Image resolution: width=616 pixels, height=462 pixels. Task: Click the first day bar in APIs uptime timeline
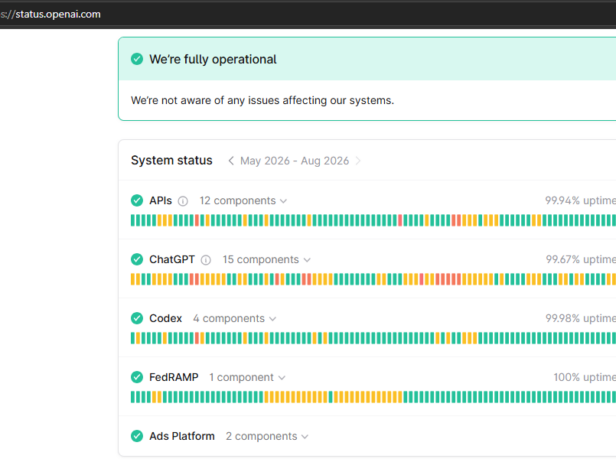(133, 220)
